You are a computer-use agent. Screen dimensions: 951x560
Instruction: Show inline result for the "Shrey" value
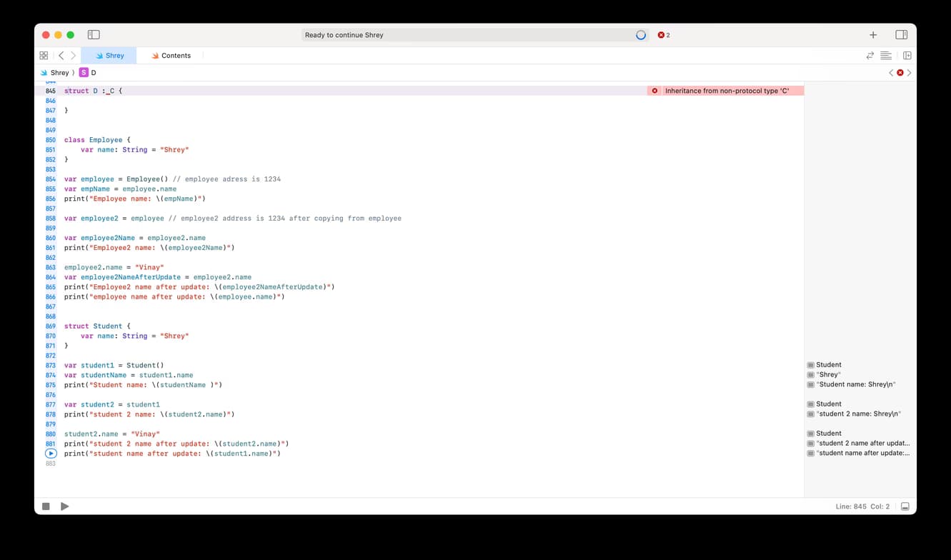point(810,374)
